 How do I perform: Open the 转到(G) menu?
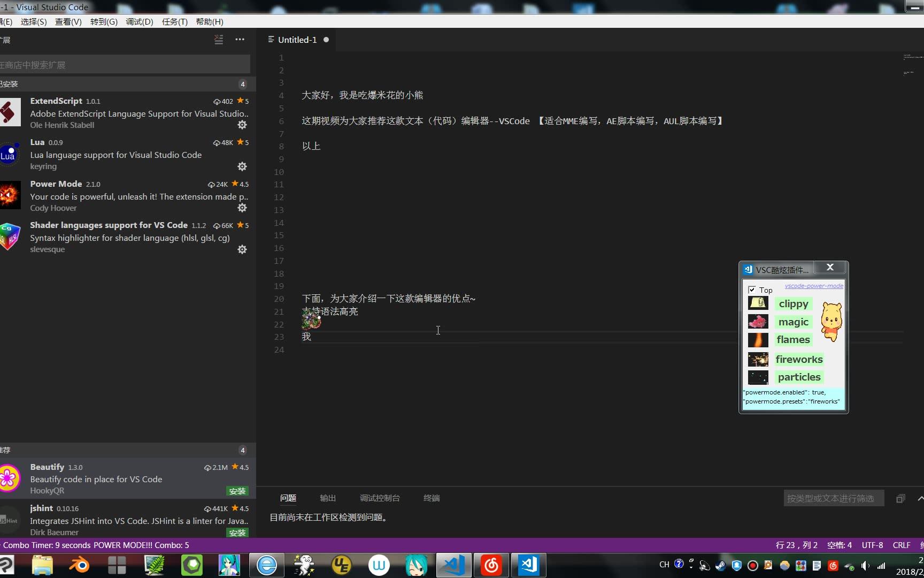tap(104, 21)
